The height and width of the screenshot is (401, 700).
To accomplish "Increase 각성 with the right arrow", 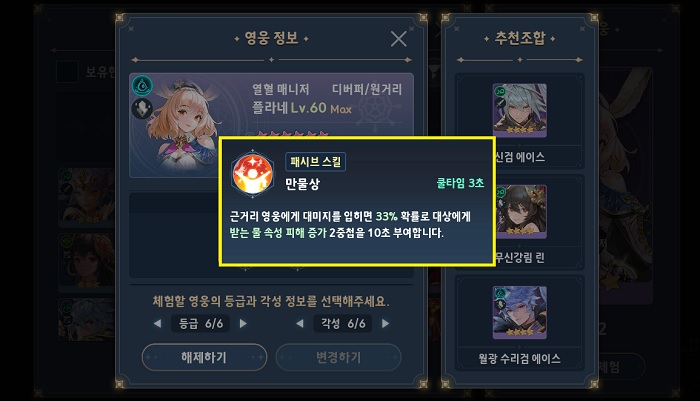I will tap(385, 323).
